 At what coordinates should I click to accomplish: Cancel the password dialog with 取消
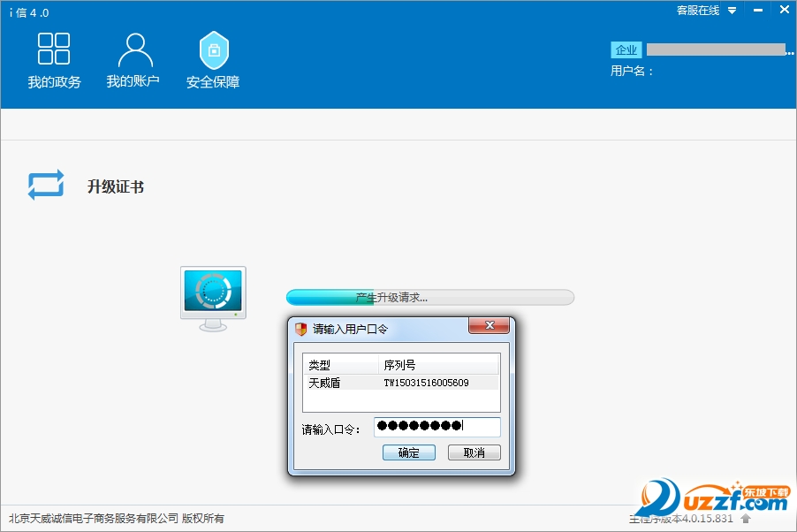[474, 452]
